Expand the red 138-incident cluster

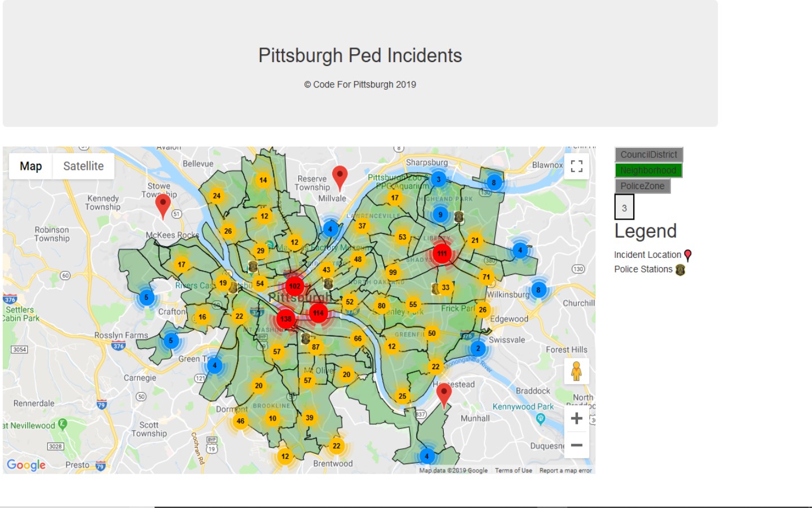[x=286, y=319]
